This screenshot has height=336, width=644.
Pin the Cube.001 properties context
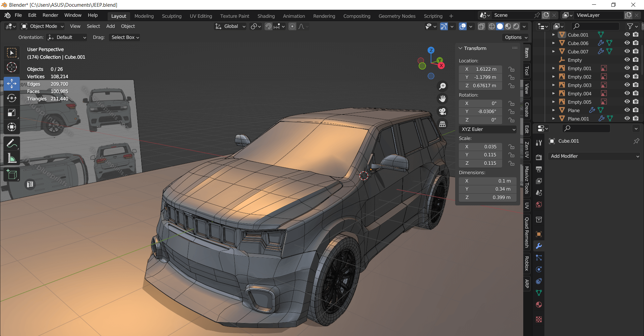pyautogui.click(x=636, y=141)
